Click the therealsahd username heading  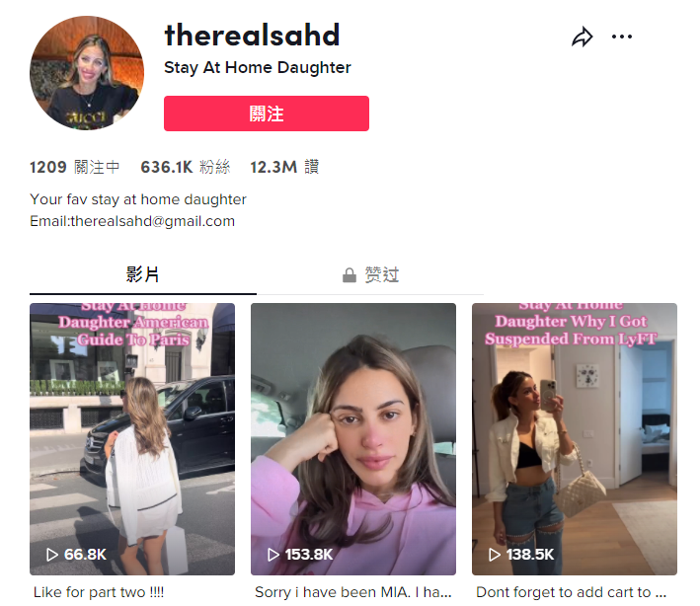pos(252,36)
